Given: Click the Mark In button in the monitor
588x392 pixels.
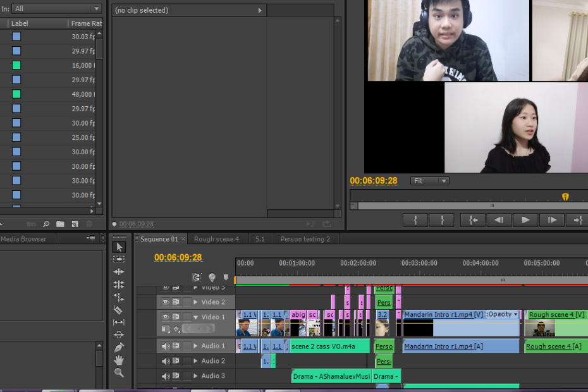Looking at the screenshot, I should click(x=415, y=220).
